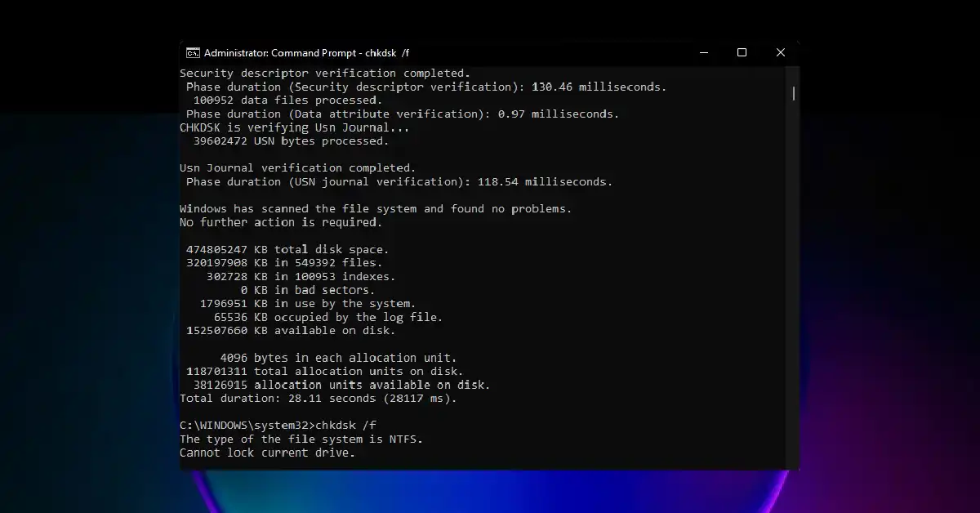Click '474805247 KB total disk space.' line
This screenshot has height=513, width=980.
pyautogui.click(x=287, y=249)
